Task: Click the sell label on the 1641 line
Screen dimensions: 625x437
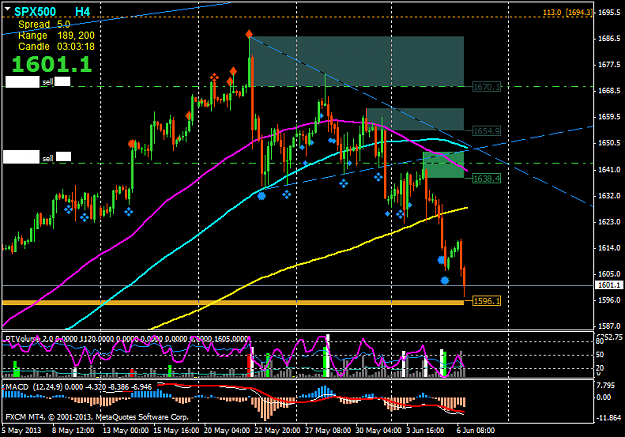Action: click(x=48, y=159)
